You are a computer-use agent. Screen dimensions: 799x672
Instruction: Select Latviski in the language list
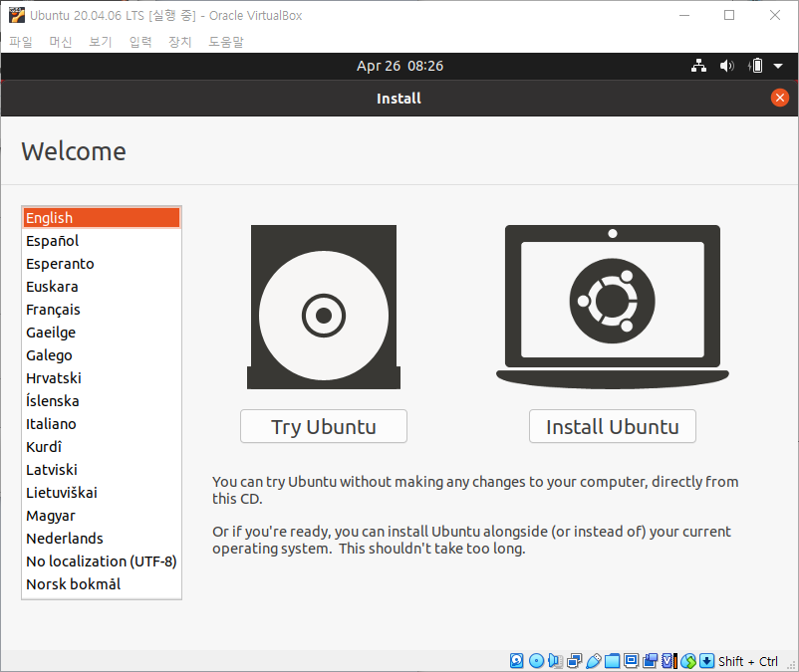(x=102, y=470)
